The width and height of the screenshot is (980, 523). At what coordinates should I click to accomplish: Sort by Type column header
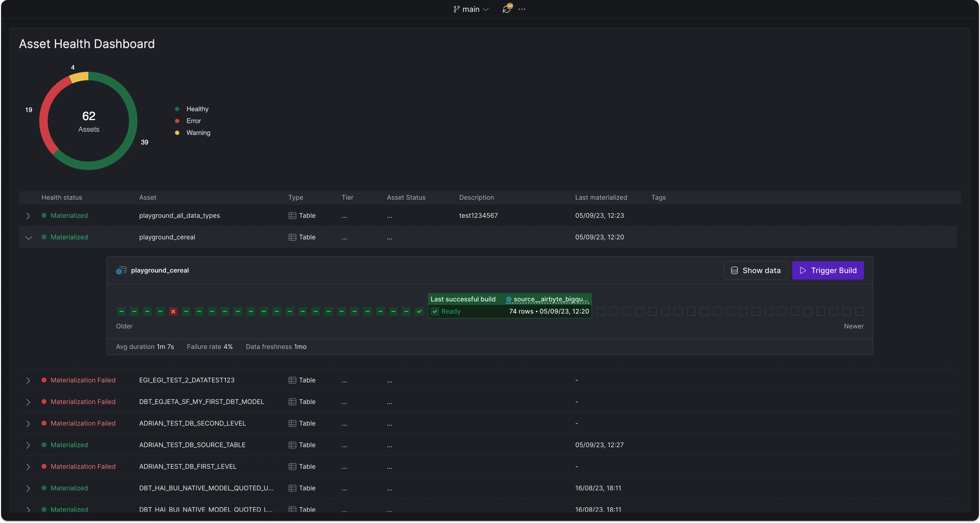(296, 198)
